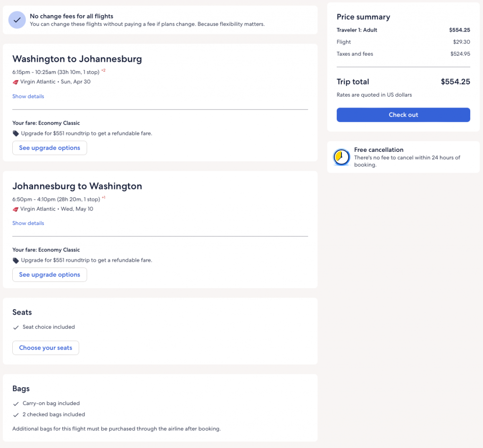Expand Show details for Washington to Johannesburg
This screenshot has width=483, height=448.
point(28,96)
